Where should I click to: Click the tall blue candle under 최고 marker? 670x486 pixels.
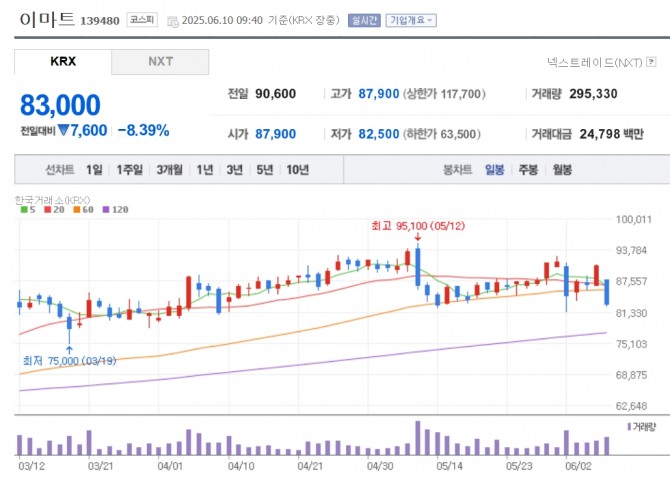[417, 266]
